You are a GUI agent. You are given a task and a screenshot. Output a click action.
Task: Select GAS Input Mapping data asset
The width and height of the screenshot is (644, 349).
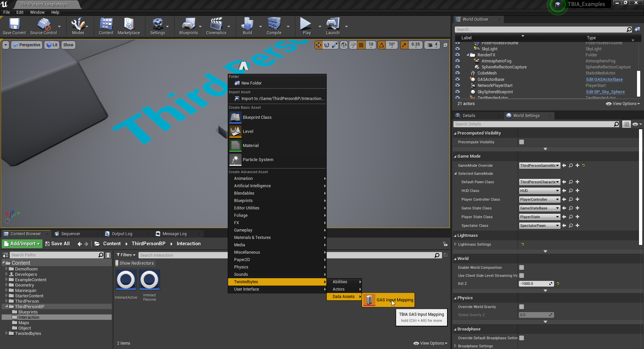[388, 300]
